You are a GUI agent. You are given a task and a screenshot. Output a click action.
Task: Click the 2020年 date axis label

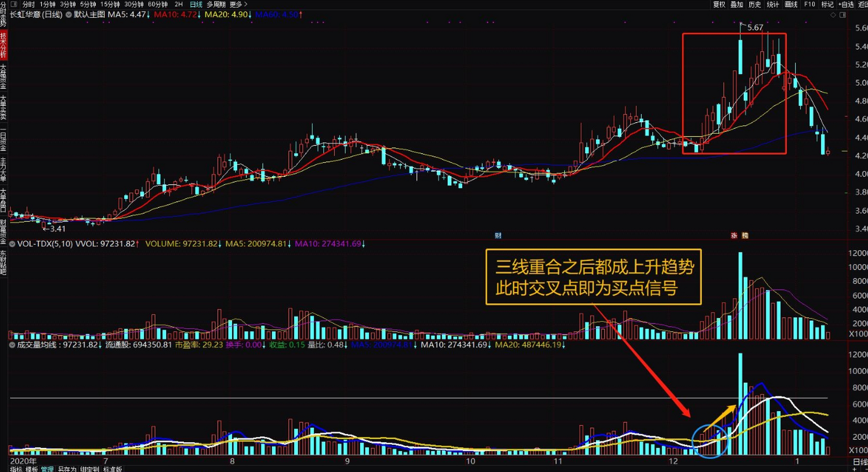pos(23,461)
